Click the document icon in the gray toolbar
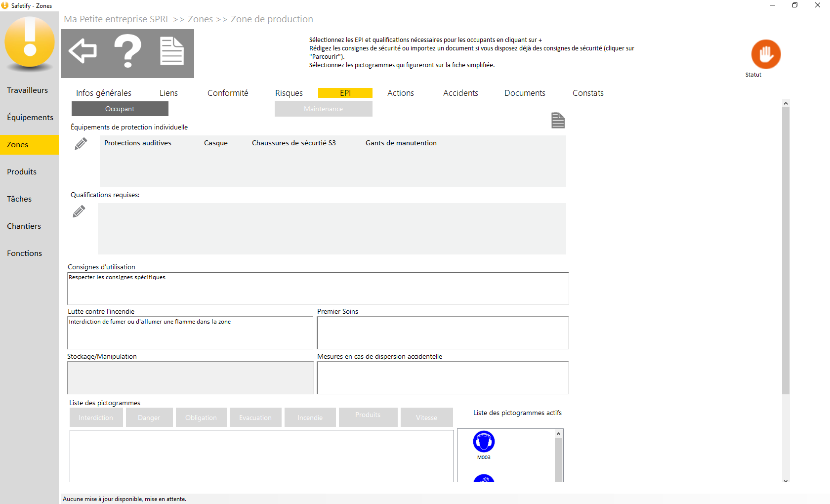 (x=172, y=51)
